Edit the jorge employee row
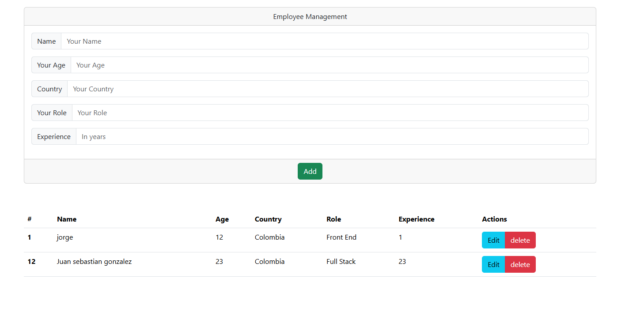Image resolution: width=644 pixels, height=312 pixels. pyautogui.click(x=493, y=240)
